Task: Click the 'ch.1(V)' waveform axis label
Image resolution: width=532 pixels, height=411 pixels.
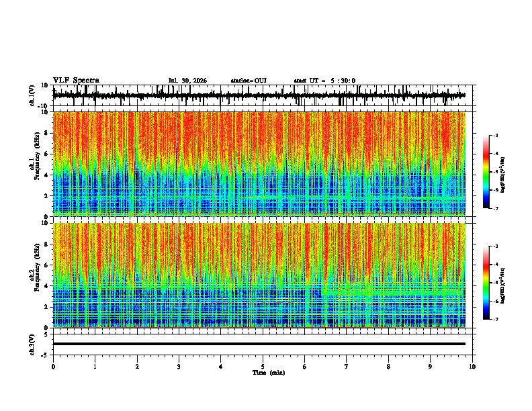Action: click(32, 95)
